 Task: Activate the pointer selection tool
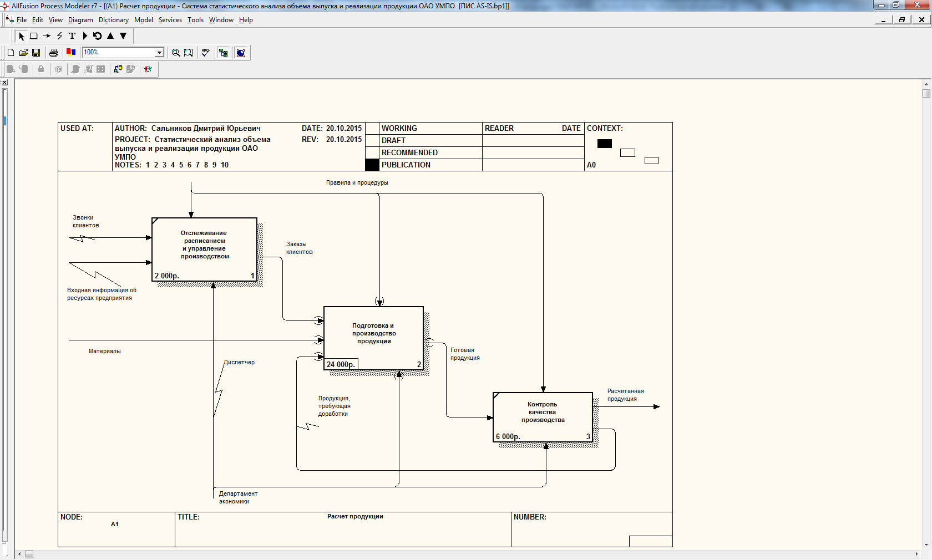(x=21, y=36)
